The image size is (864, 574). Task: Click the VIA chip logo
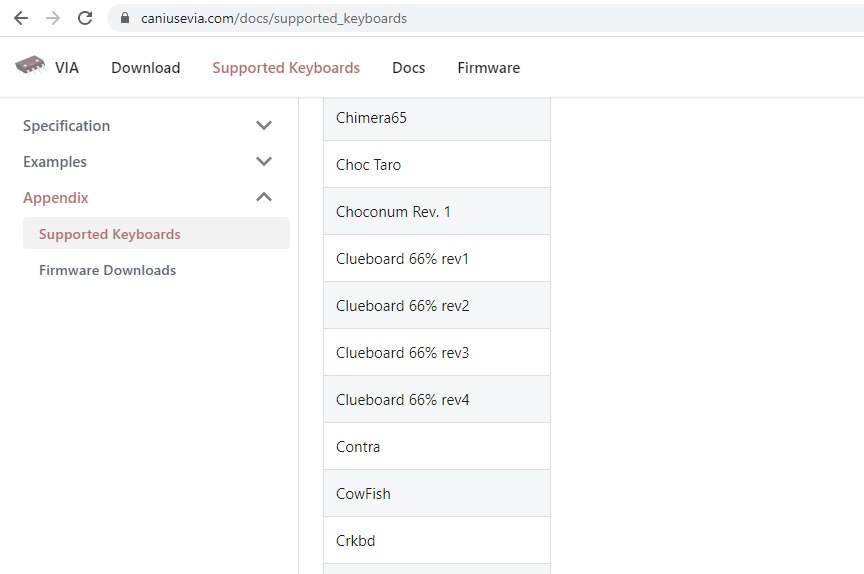(30, 66)
